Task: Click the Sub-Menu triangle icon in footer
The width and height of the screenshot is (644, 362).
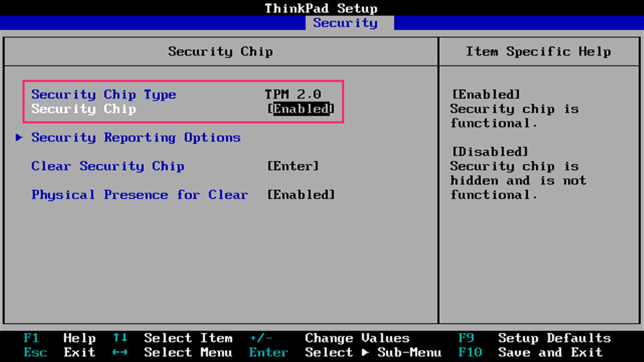Action: (x=365, y=353)
